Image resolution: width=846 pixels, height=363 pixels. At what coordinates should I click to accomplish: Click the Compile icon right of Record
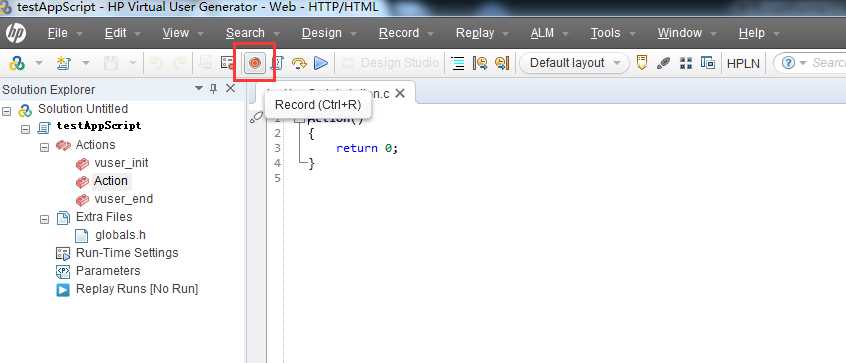[x=277, y=63]
